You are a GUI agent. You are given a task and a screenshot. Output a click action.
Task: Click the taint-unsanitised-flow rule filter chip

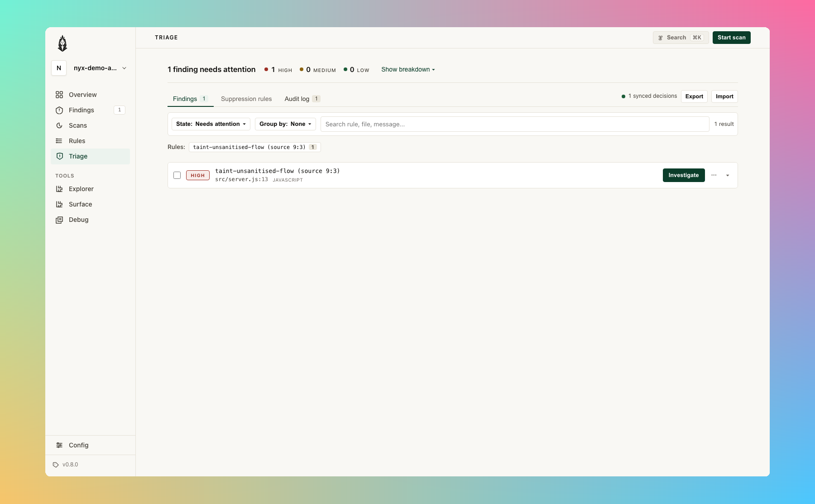click(255, 147)
